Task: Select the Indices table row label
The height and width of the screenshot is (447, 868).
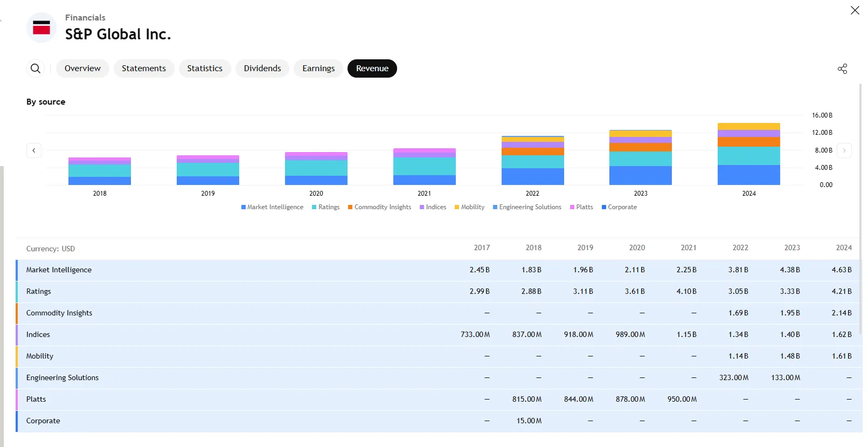Action: pos(38,335)
